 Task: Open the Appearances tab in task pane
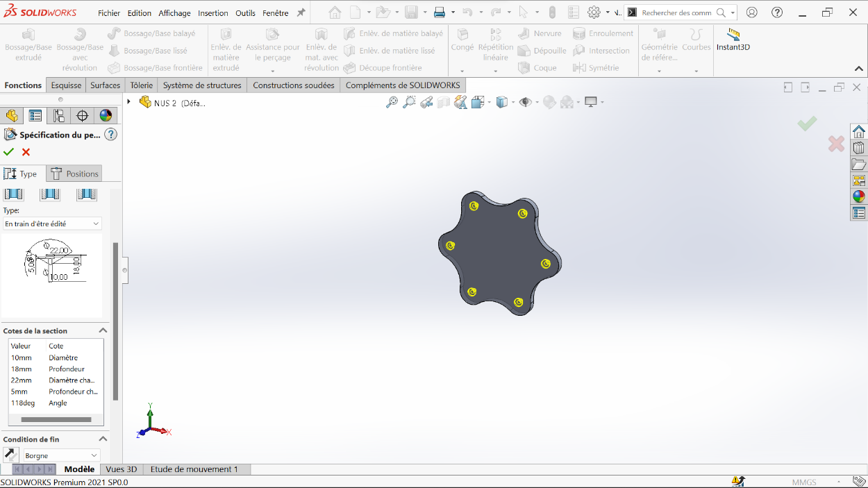click(x=859, y=196)
